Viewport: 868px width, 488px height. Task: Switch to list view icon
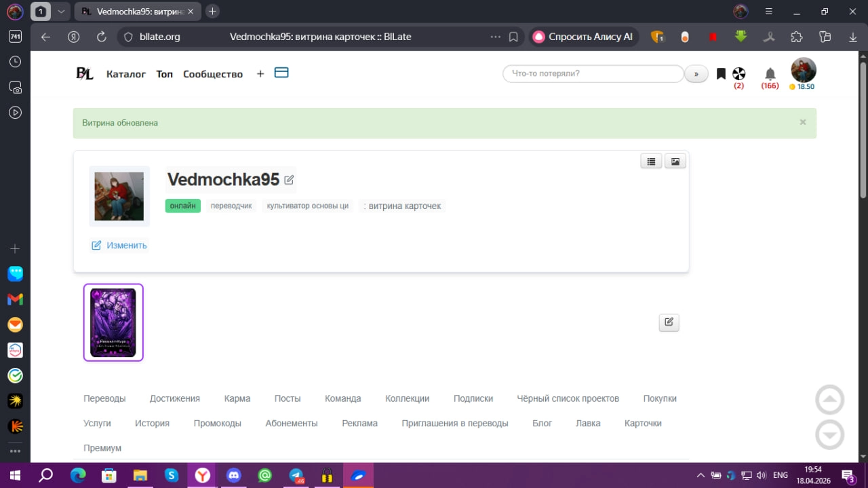click(x=651, y=162)
